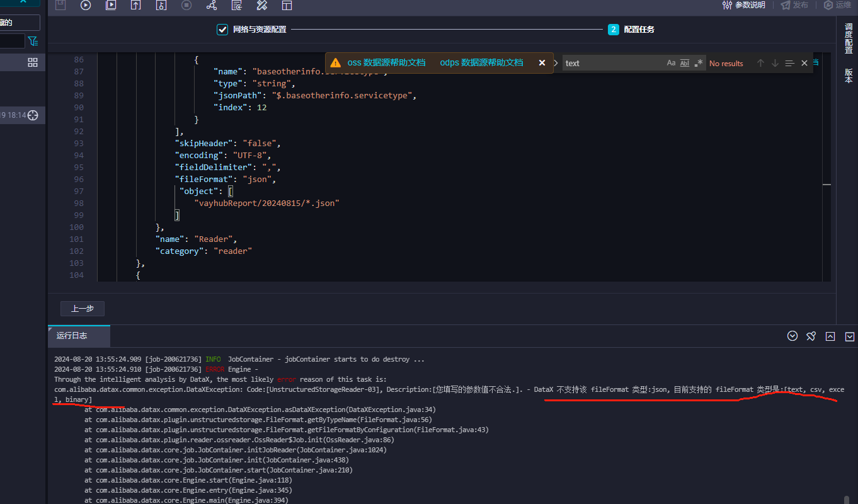The height and width of the screenshot is (504, 858).
Task: Click the ruler-and-pencil tools toolbar icon
Action: (262, 5)
